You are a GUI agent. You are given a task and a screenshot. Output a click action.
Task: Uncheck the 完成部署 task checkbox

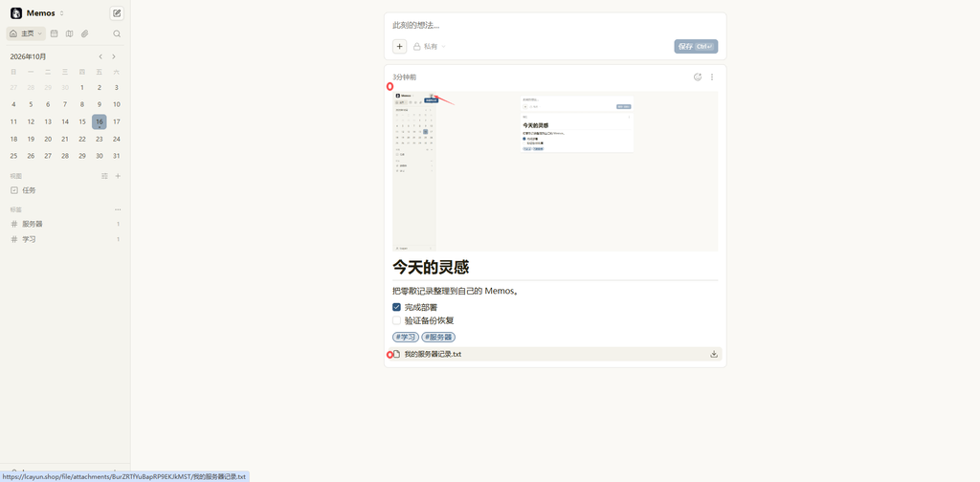pyautogui.click(x=396, y=307)
